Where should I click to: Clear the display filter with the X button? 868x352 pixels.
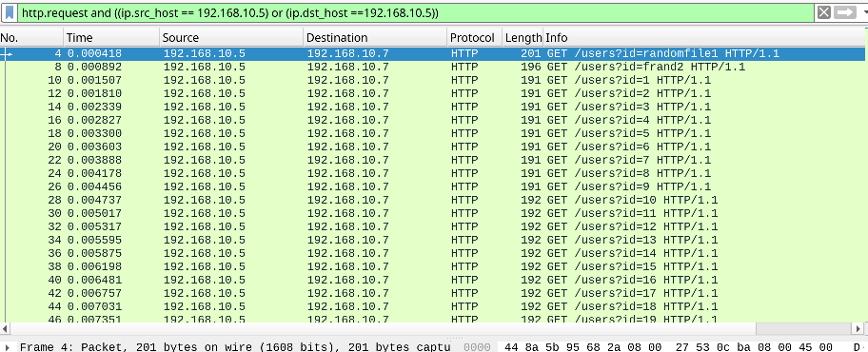(x=823, y=12)
